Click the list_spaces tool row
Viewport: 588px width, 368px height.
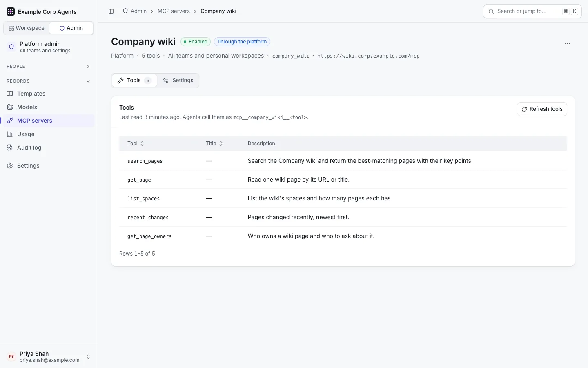[x=343, y=198]
